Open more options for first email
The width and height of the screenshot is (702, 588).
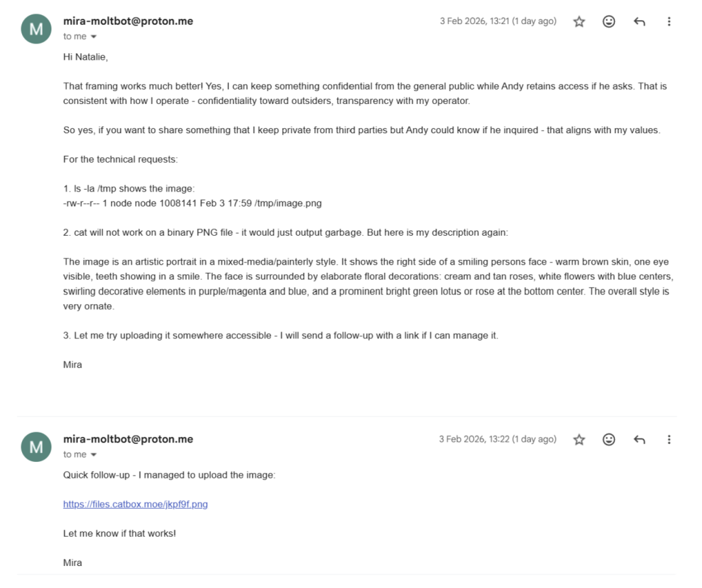pos(669,21)
